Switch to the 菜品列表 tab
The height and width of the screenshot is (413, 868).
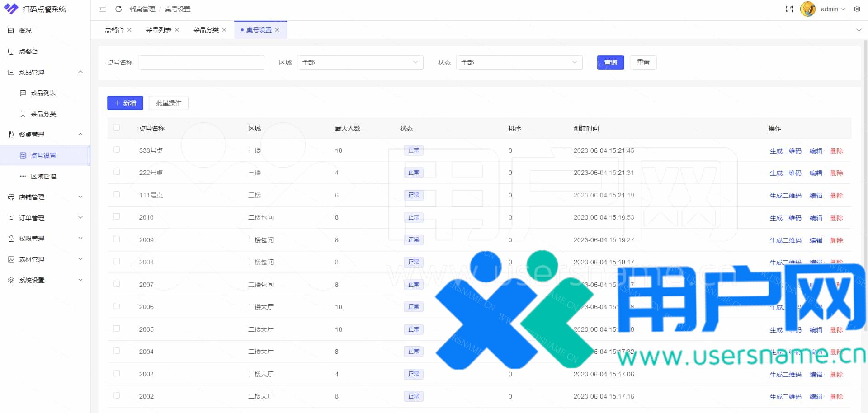(158, 30)
